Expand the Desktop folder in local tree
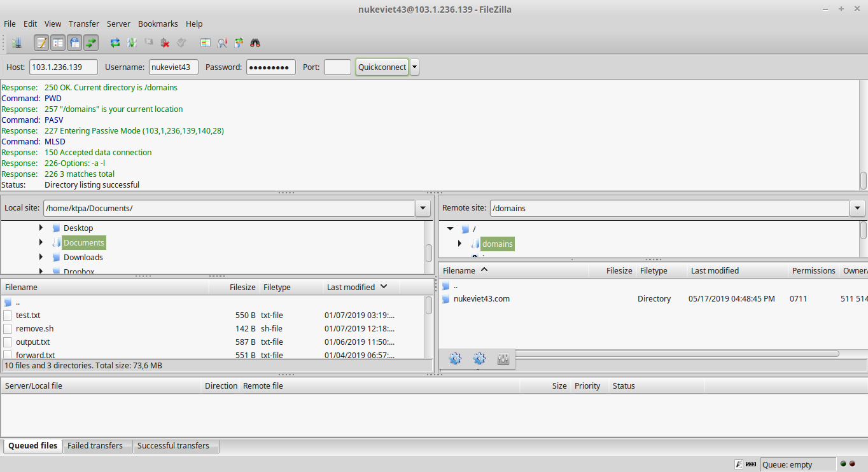Image resolution: width=868 pixels, height=472 pixels. 41,228
